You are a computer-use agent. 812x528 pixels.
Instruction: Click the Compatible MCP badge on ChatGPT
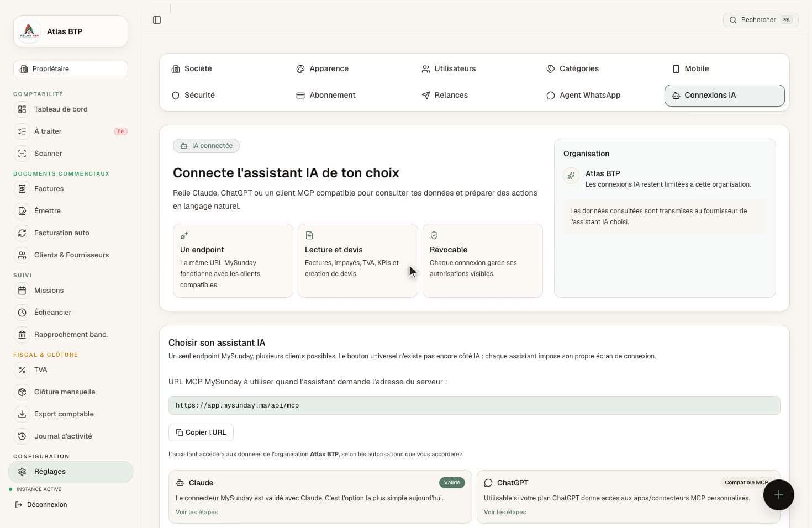tap(746, 483)
